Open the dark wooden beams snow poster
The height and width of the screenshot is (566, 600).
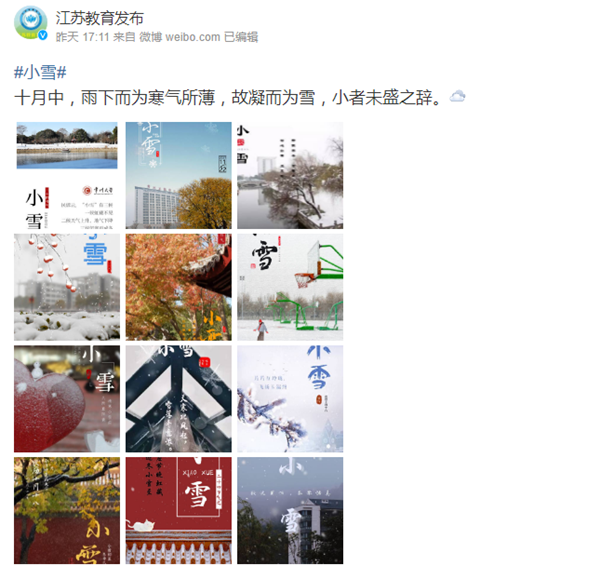178,399
